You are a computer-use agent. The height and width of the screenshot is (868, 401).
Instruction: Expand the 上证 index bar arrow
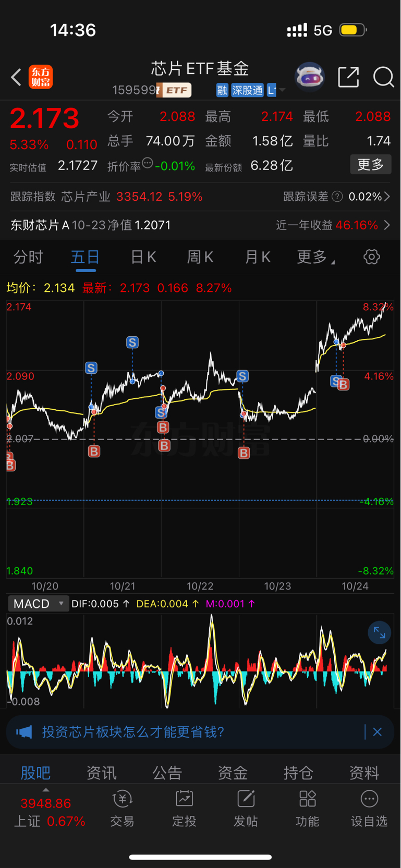[46, 790]
